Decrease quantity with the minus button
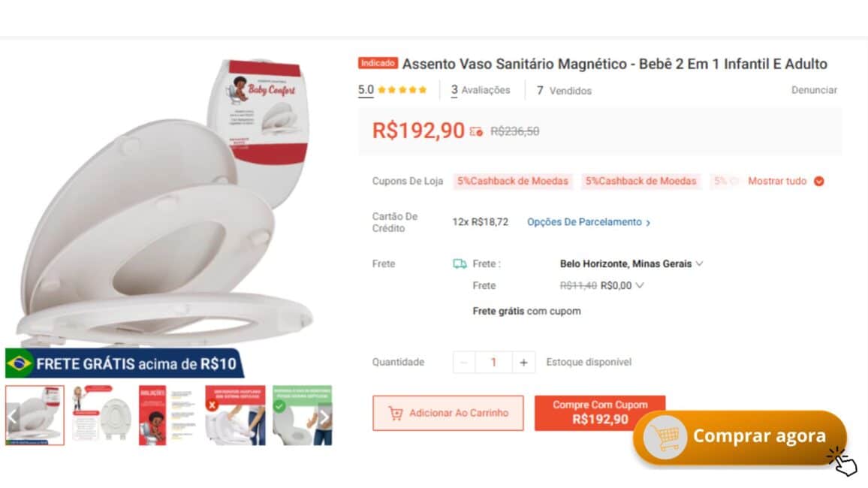 (x=464, y=363)
